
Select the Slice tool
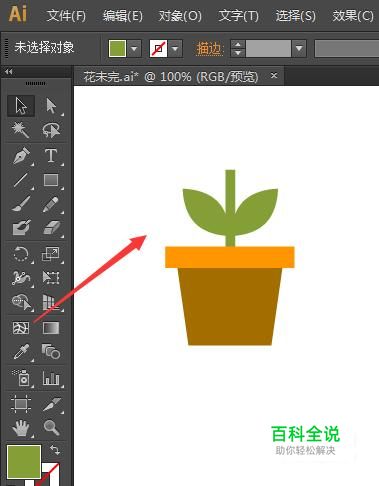click(x=51, y=404)
